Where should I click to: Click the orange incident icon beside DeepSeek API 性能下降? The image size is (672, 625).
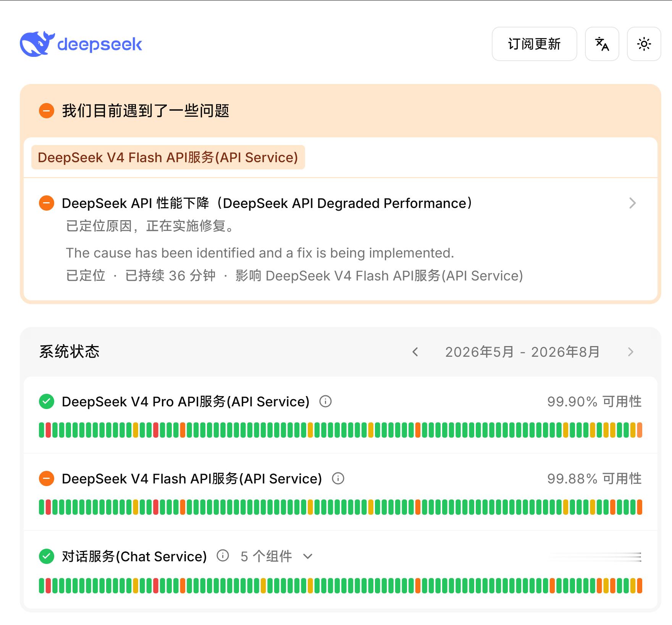(47, 203)
